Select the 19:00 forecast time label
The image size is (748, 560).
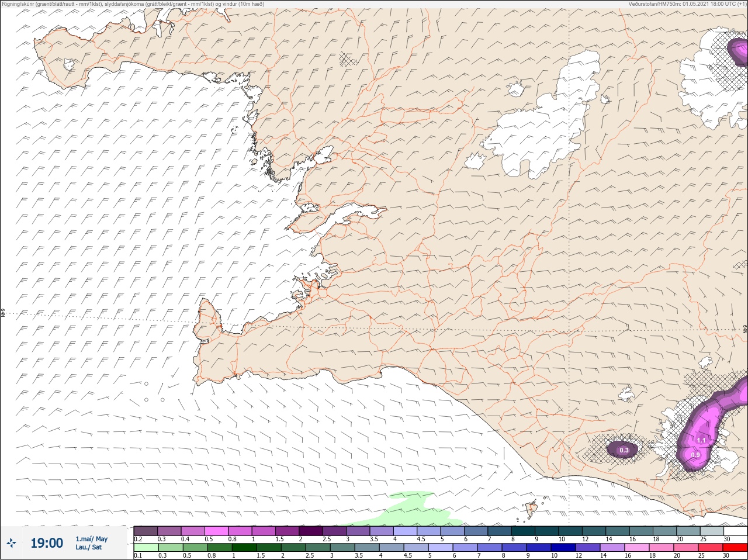(47, 543)
